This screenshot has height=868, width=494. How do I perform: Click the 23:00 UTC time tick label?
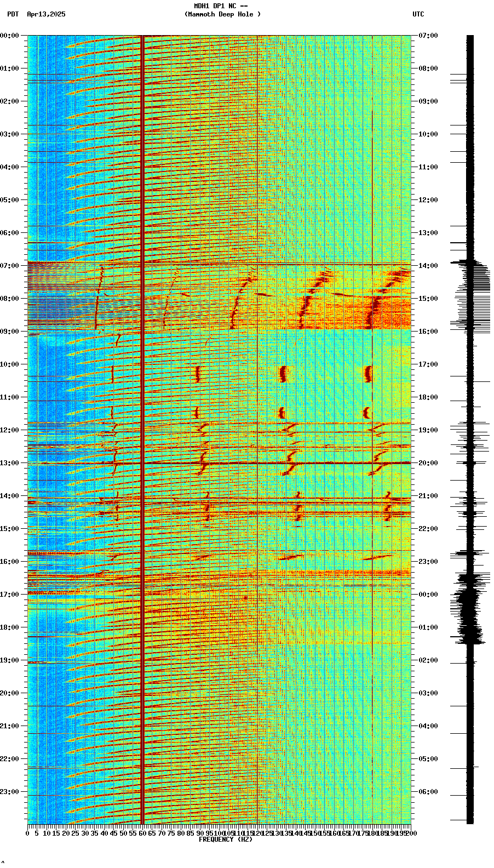[428, 562]
